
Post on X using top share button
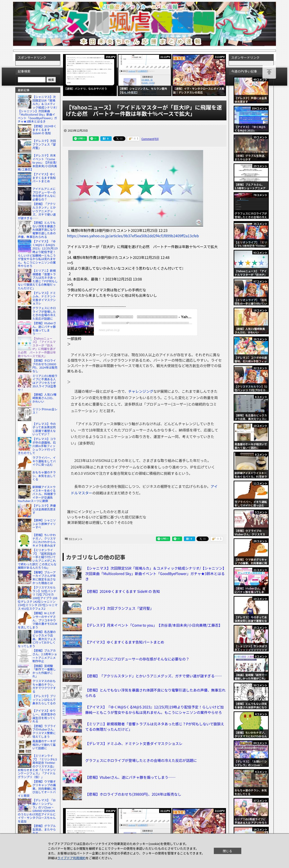[x=119, y=139]
